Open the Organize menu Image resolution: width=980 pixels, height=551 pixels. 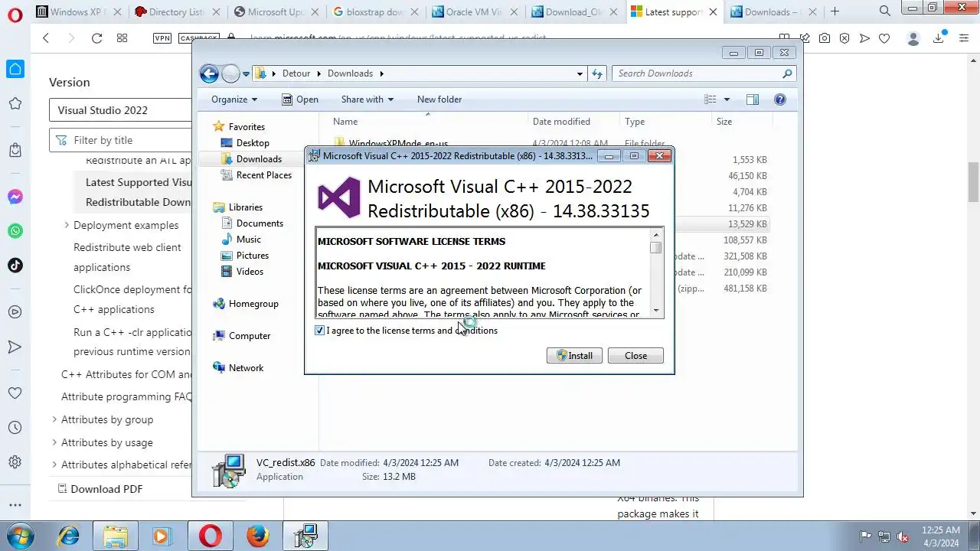(x=234, y=99)
